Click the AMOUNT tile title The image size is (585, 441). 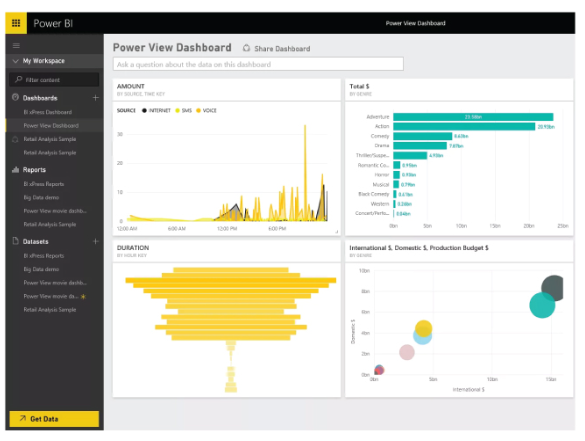(x=131, y=86)
